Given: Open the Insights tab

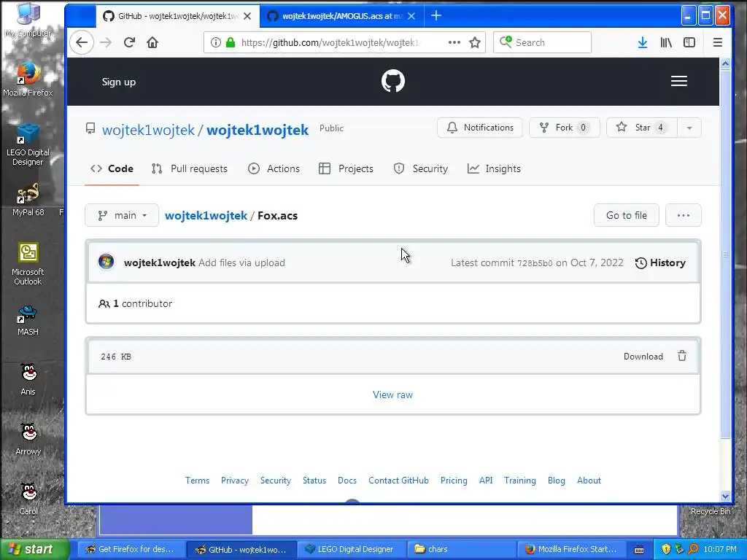Looking at the screenshot, I should click(x=494, y=168).
